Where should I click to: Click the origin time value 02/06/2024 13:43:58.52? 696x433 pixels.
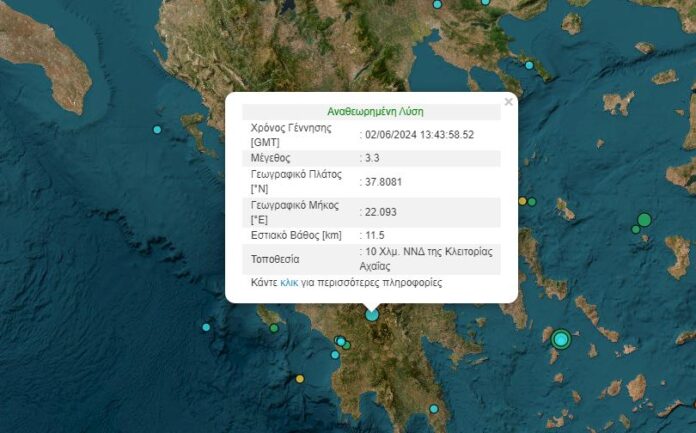(420, 135)
